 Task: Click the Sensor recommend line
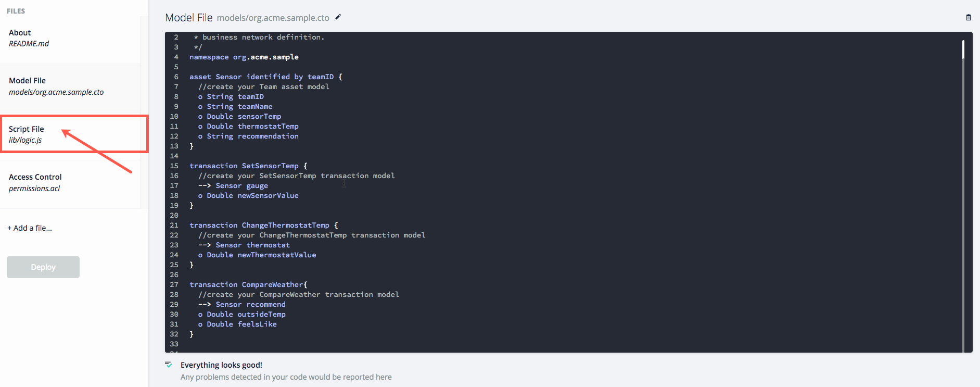point(242,304)
